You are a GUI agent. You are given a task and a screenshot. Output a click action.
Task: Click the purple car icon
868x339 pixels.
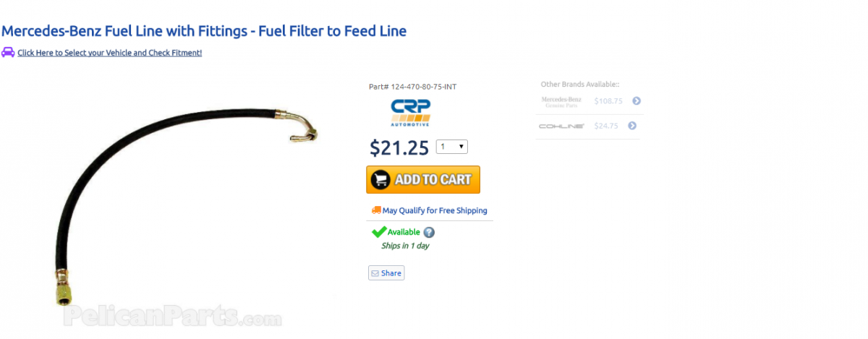pyautogui.click(x=8, y=52)
